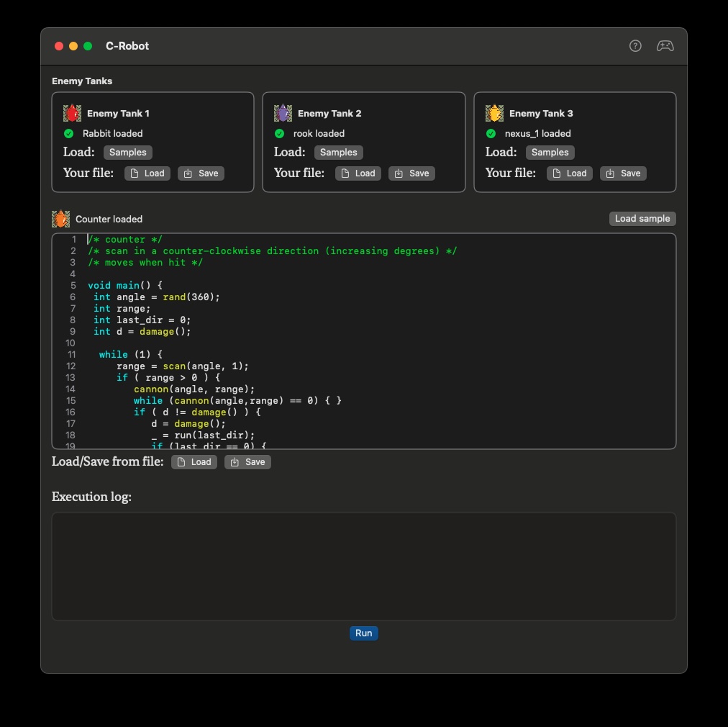Click green check next to Rabbit loaded

68,134
